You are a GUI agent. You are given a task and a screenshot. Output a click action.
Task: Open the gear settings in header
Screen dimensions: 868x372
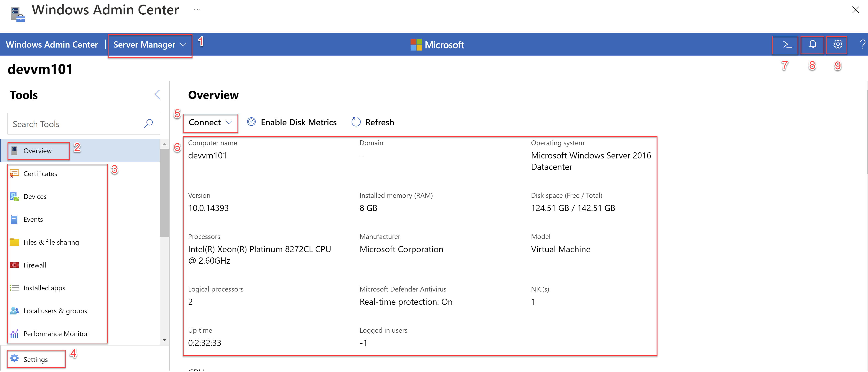[838, 45]
